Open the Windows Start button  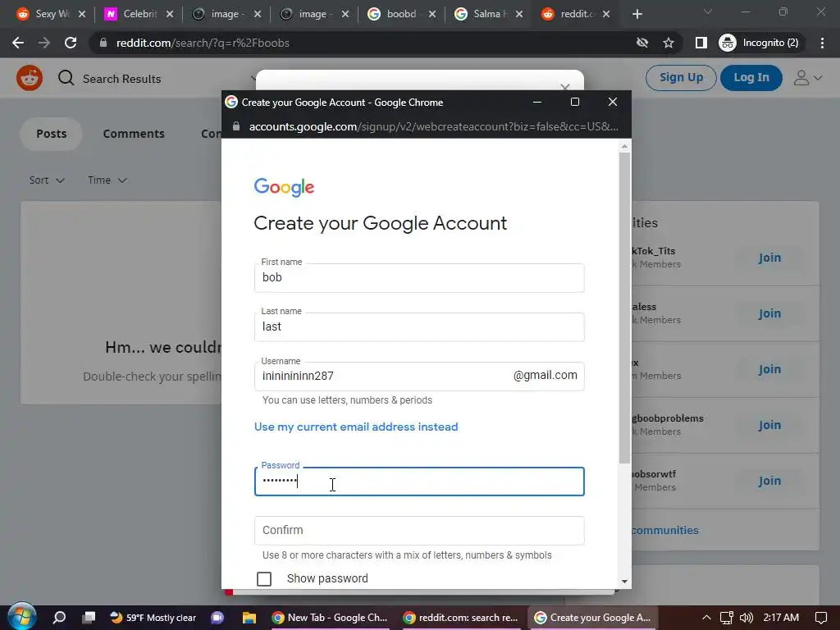click(21, 616)
